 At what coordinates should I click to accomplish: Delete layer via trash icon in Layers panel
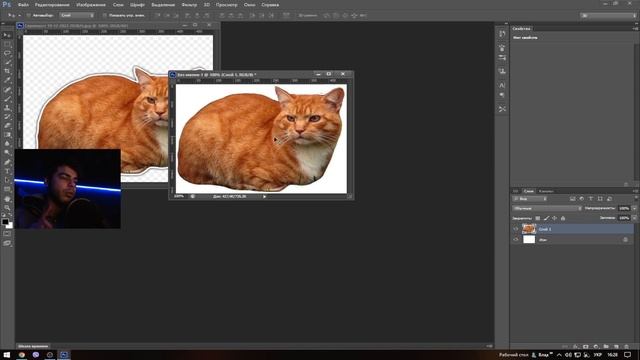coord(627,347)
